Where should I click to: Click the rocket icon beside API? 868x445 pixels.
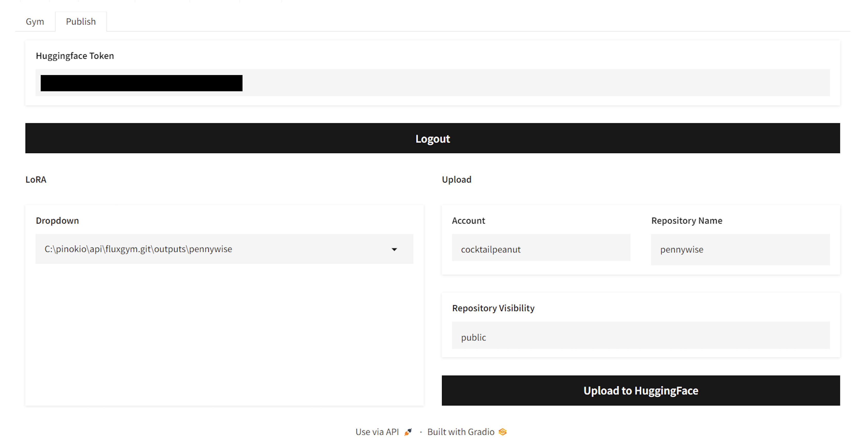click(408, 432)
